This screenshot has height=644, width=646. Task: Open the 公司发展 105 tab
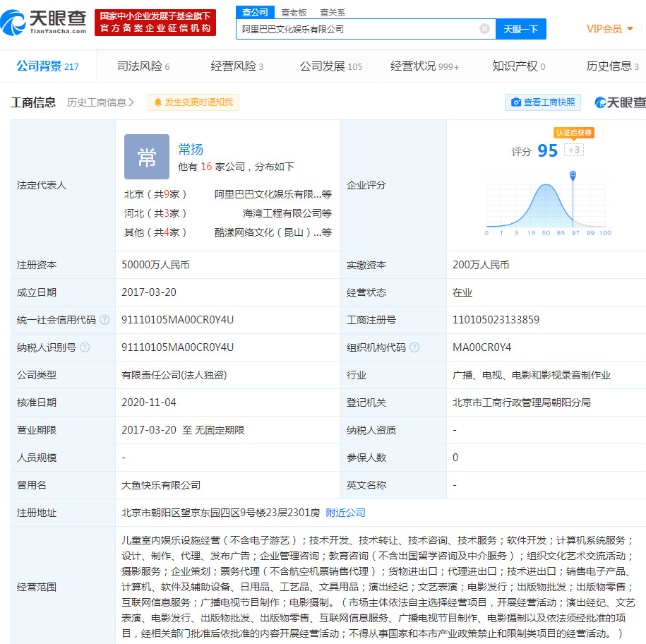pyautogui.click(x=331, y=66)
